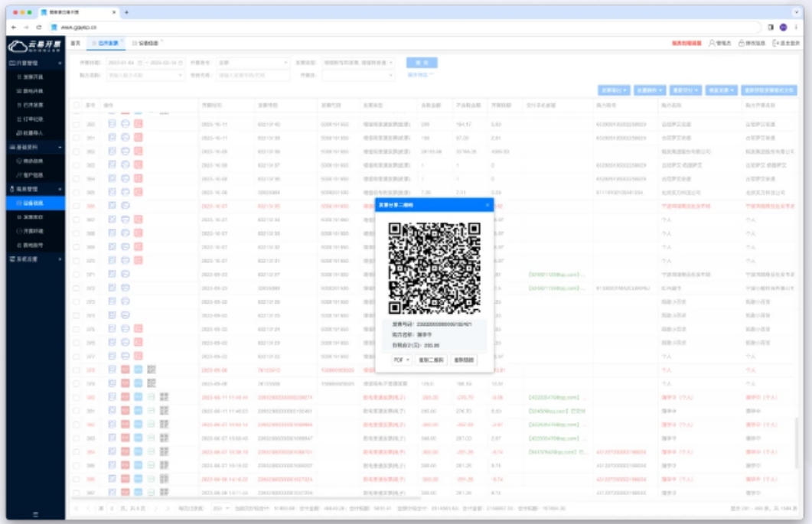Screen dimensions: 812x524
Task: Click the red PDF icon in row 383
Action: pyautogui.click(x=126, y=438)
